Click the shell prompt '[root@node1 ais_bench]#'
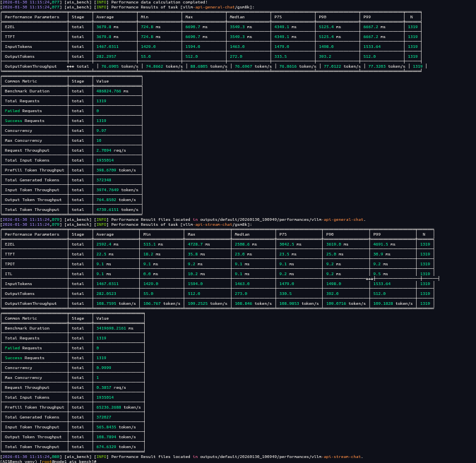Image resolution: width=476 pixels, height=463 pixels. [x=68, y=461]
